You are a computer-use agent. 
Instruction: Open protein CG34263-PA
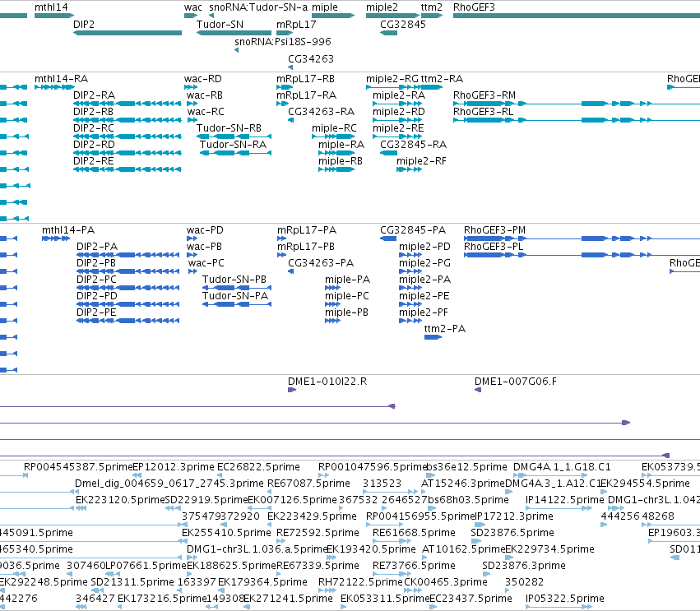[x=290, y=271]
